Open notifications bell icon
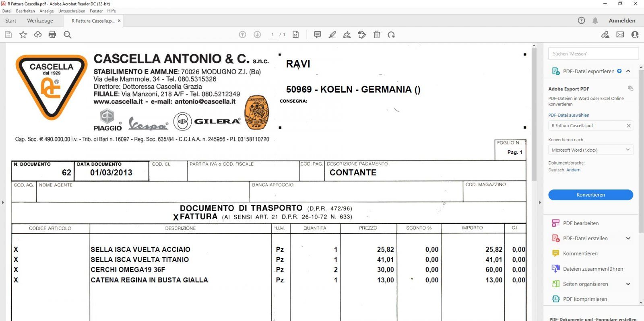Viewport: 644px width, 321px height. tap(595, 21)
